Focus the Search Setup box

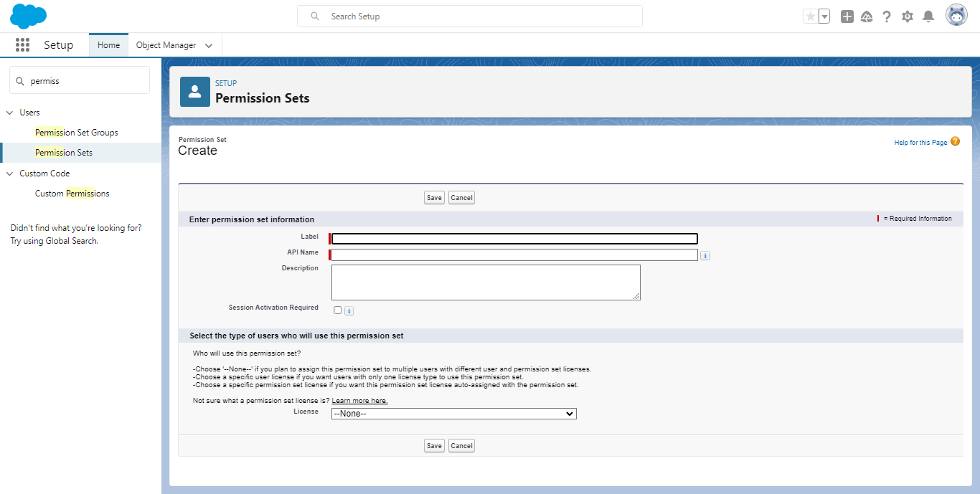tap(470, 16)
